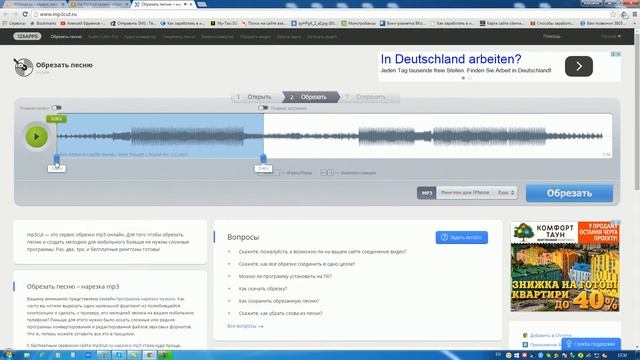
Task: Open Видео конвертер in top navigation
Action: click(x=217, y=36)
